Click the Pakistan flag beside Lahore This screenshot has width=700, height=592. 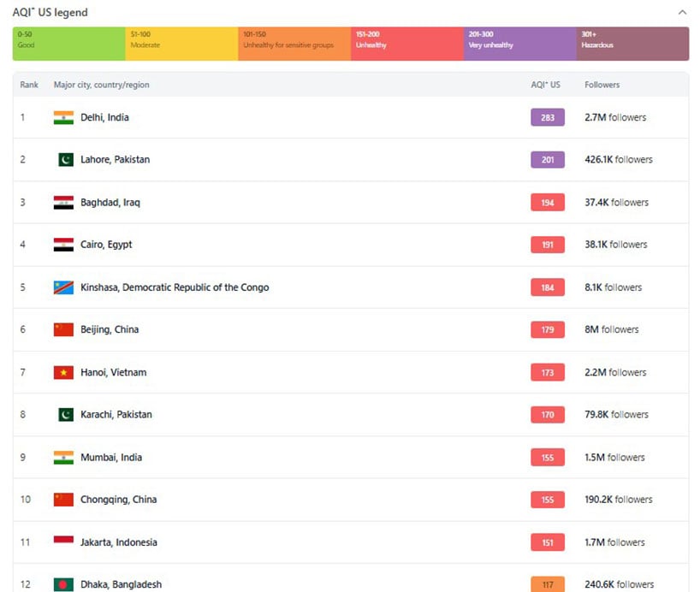pos(66,159)
